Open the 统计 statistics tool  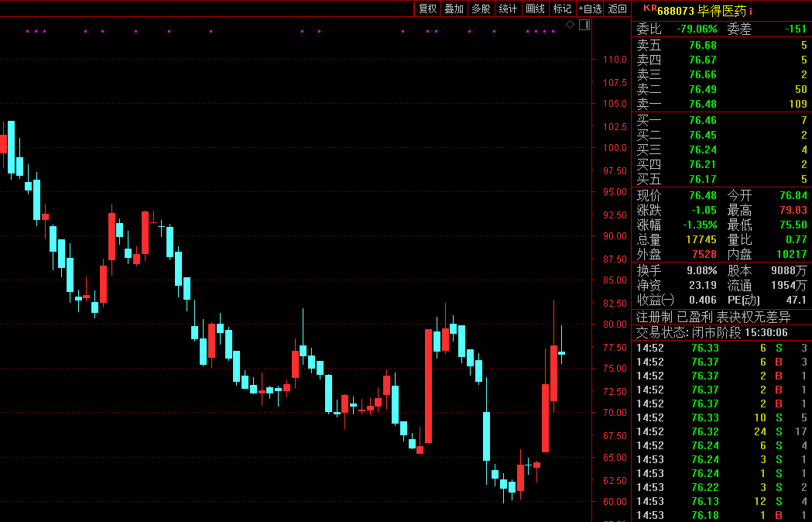[508, 9]
